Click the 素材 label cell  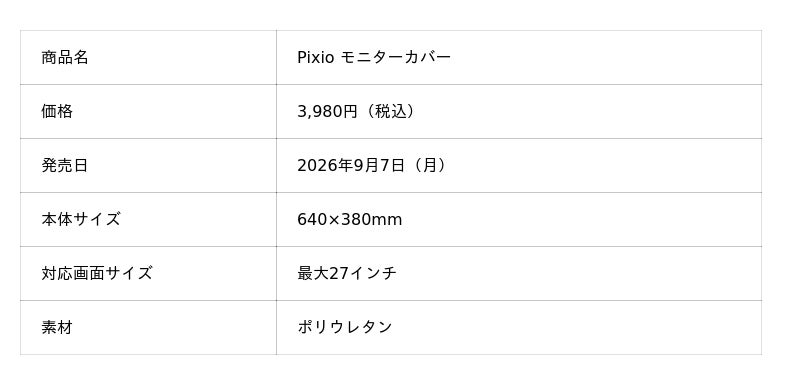[148, 328]
